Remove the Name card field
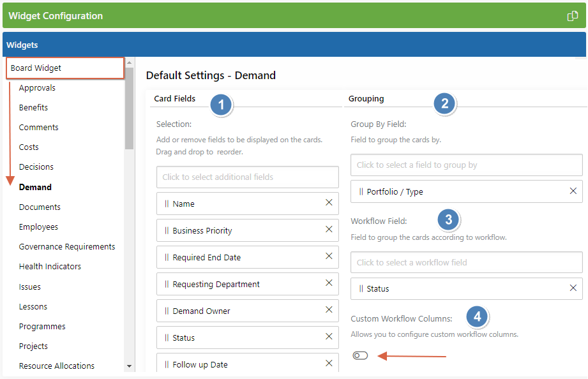The height and width of the screenshot is (379, 588). pyautogui.click(x=329, y=204)
